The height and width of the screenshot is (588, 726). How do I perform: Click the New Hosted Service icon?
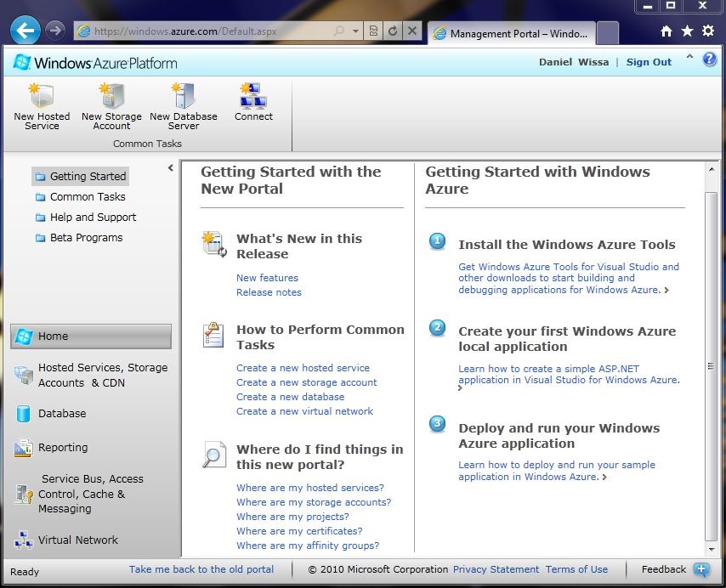[x=42, y=96]
